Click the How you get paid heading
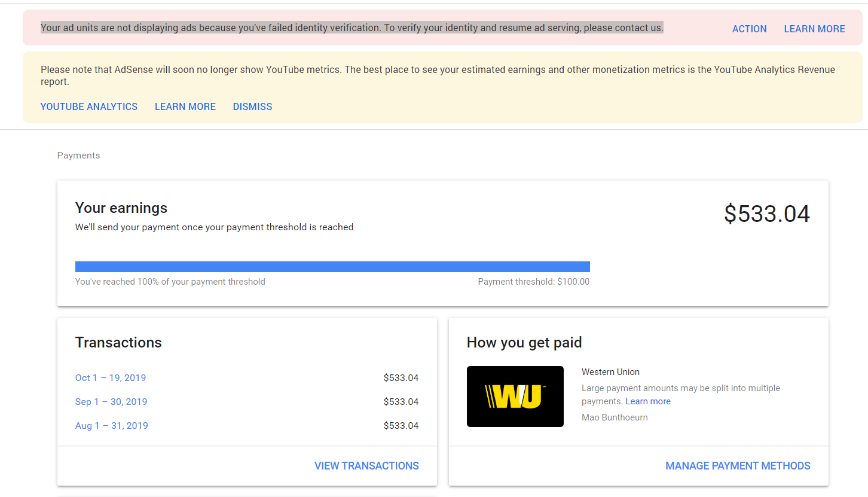Screen dimensions: 868x497 pyautogui.click(x=524, y=343)
